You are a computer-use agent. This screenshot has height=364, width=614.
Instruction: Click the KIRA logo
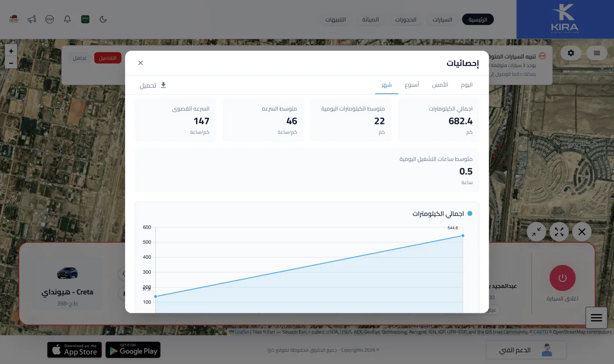click(565, 19)
